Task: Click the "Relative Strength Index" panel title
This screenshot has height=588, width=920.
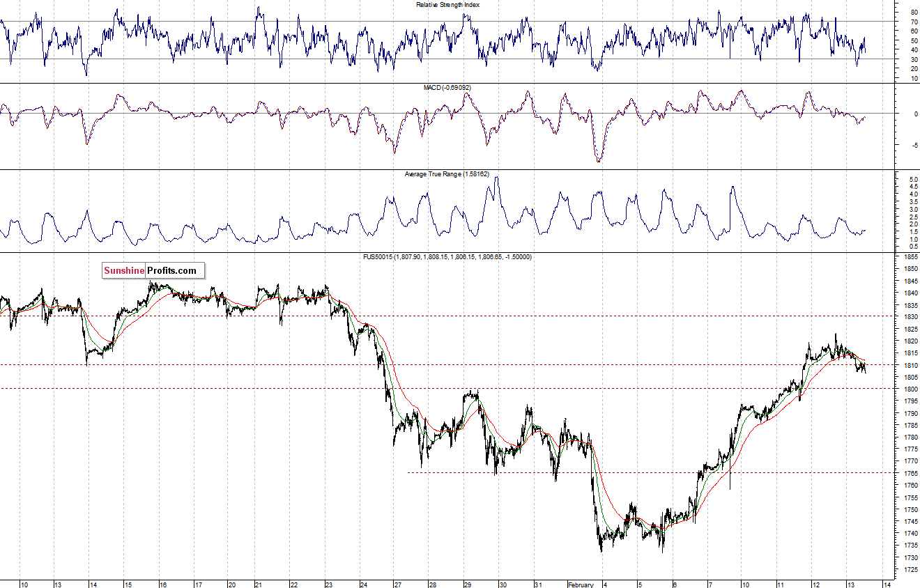Action: (447, 4)
